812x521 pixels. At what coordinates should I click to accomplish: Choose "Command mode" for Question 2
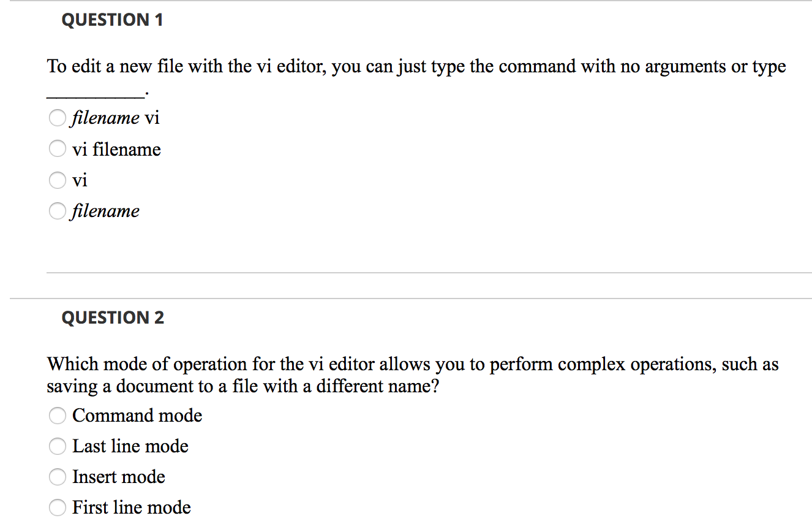pyautogui.click(x=58, y=416)
